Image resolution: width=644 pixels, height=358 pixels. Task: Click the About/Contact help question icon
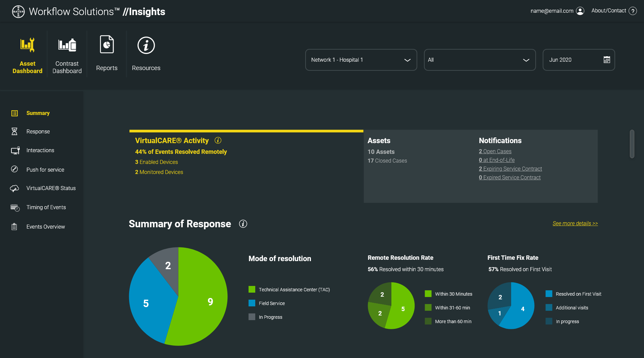tap(633, 11)
